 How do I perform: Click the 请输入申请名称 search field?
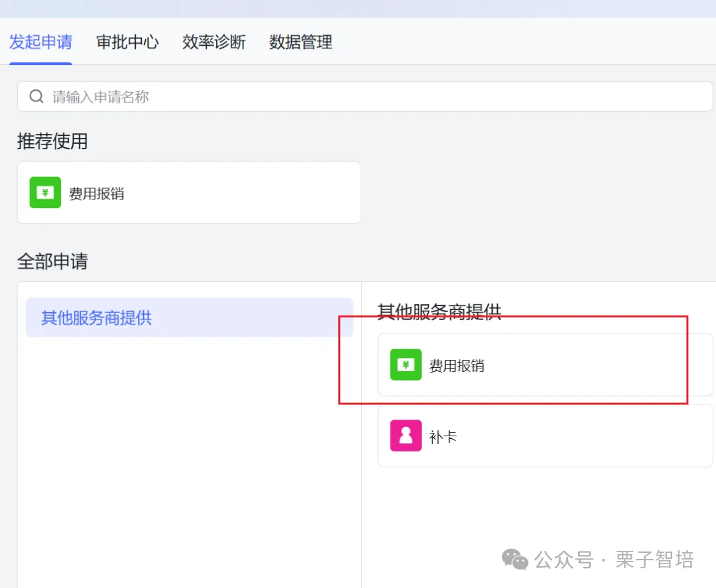pyautogui.click(x=365, y=96)
